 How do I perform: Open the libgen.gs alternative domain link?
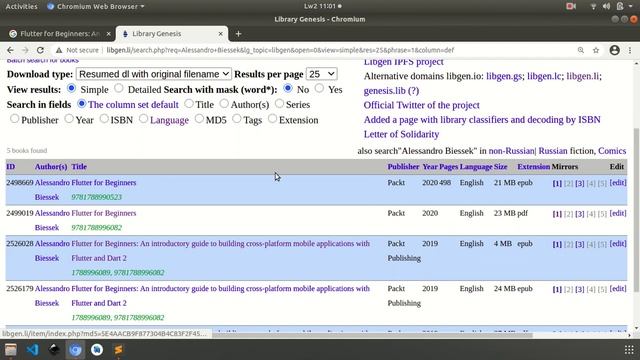pyautogui.click(x=504, y=76)
